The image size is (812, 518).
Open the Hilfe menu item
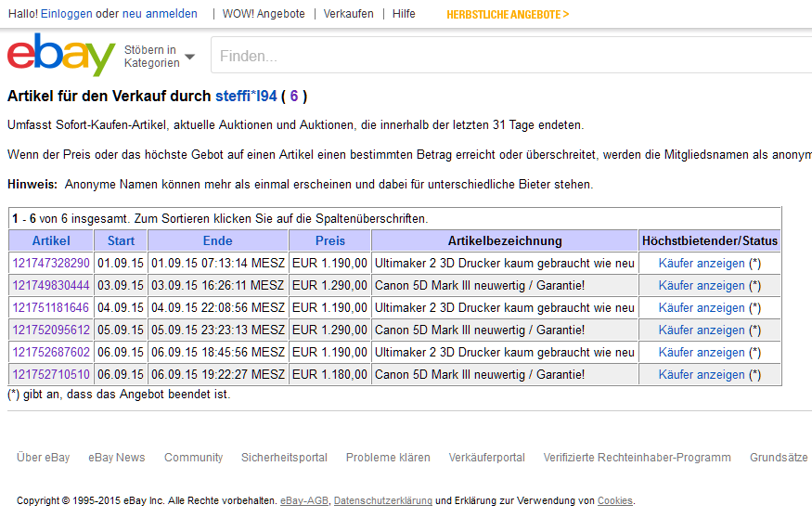coord(404,14)
